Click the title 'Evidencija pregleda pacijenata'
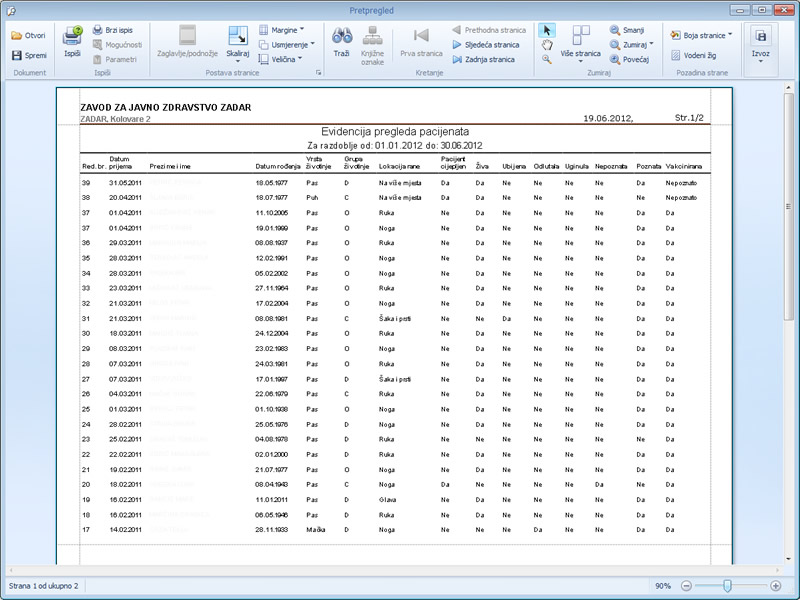The image size is (800, 600). click(x=395, y=132)
